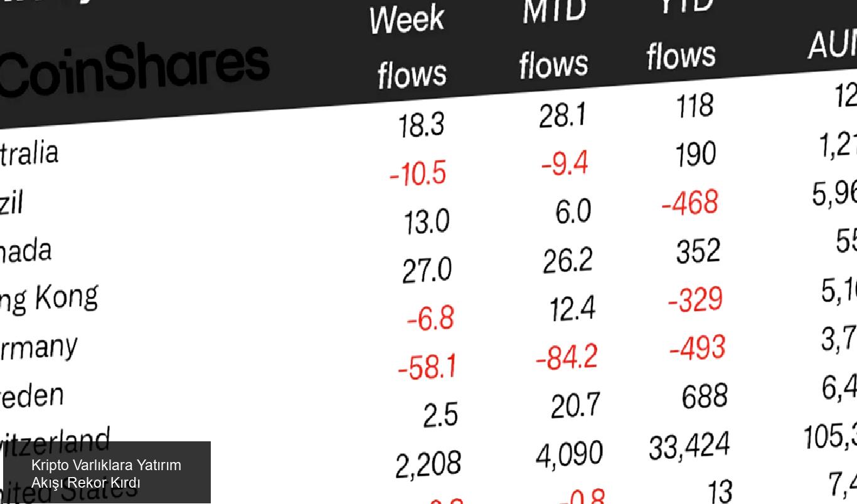
Task: Click the 33,424 YTD flow value
Action: 689,445
